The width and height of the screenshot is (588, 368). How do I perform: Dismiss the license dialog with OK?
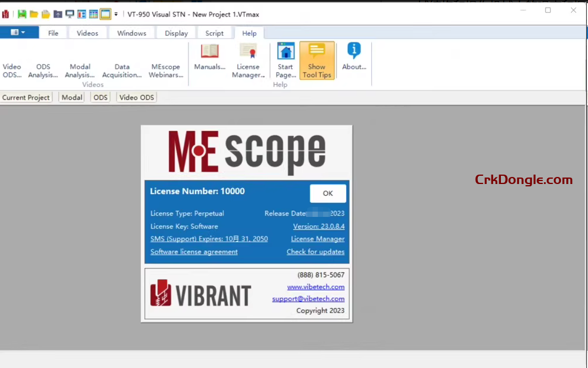(327, 193)
